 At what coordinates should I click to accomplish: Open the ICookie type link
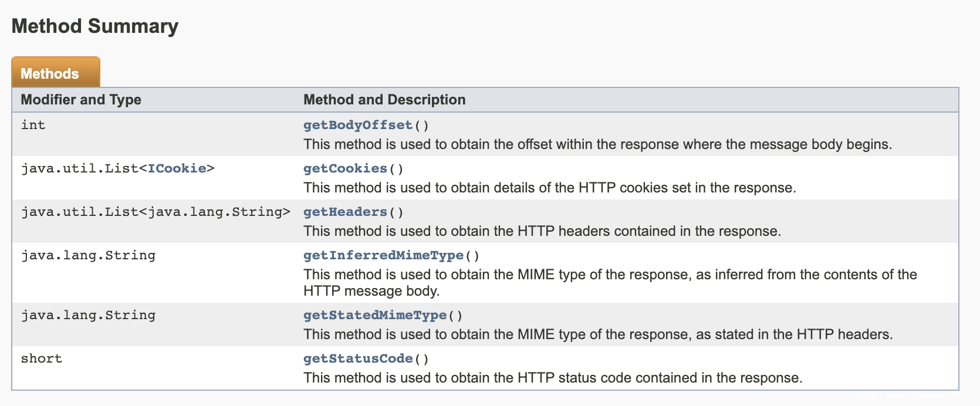[x=177, y=168]
